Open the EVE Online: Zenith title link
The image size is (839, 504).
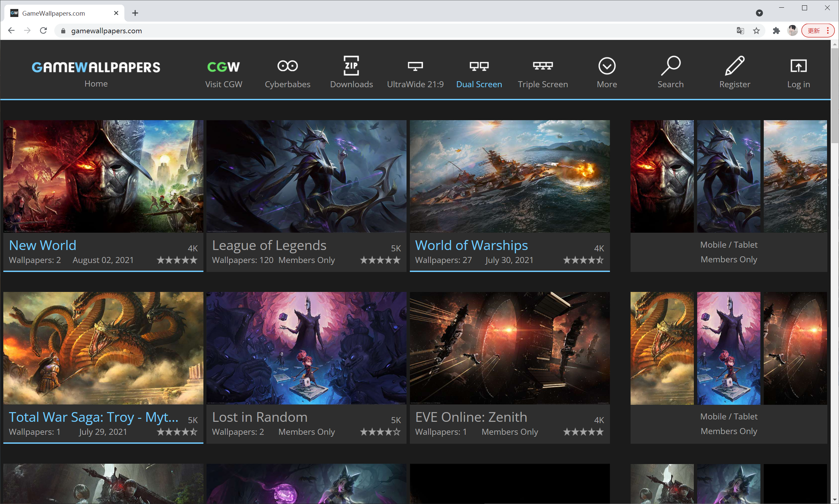(471, 417)
